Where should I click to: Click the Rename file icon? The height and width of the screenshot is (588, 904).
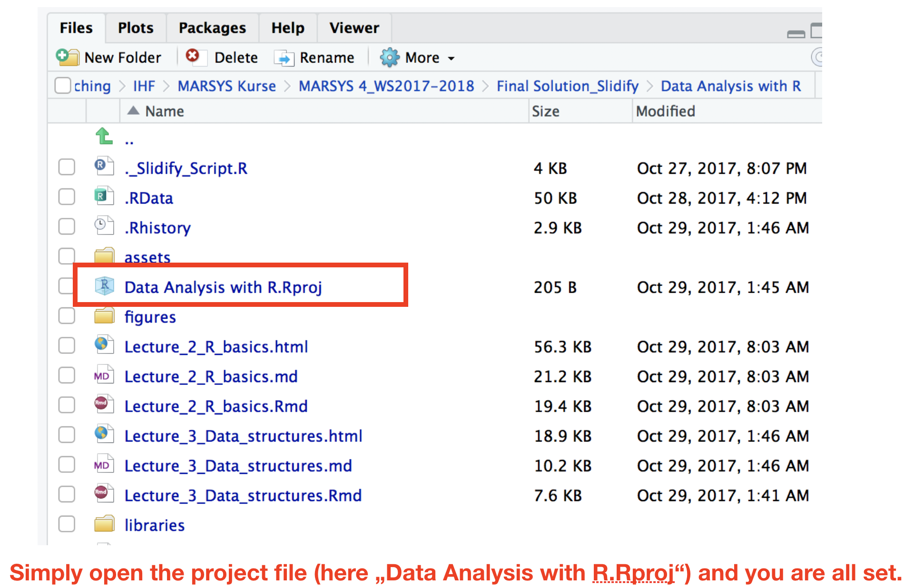tap(285, 58)
